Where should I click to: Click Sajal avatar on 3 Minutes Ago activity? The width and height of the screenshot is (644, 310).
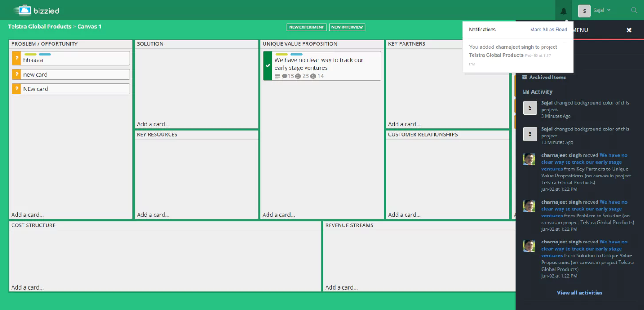point(530,108)
